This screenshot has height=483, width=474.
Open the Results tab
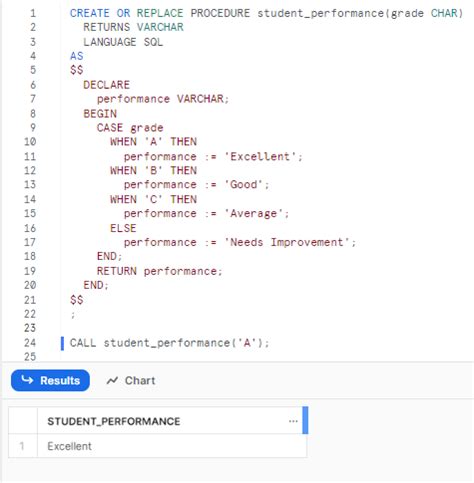[x=50, y=380]
